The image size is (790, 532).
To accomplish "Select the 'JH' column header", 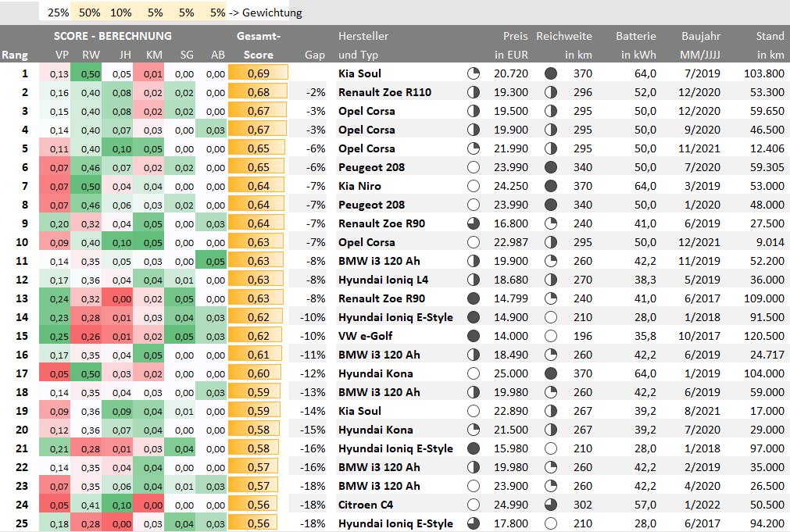I will click(x=125, y=55).
